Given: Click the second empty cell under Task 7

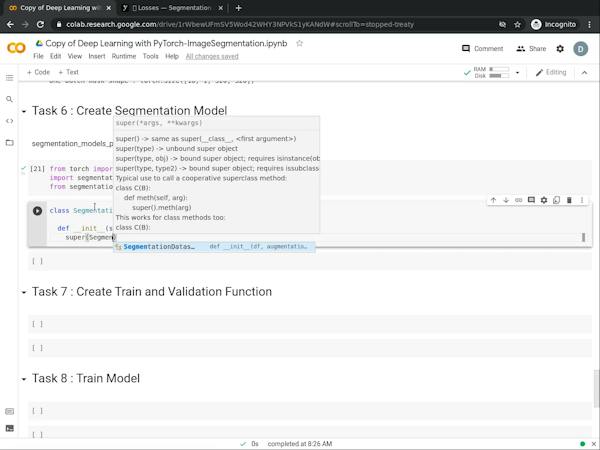Looking at the screenshot, I should [310, 348].
